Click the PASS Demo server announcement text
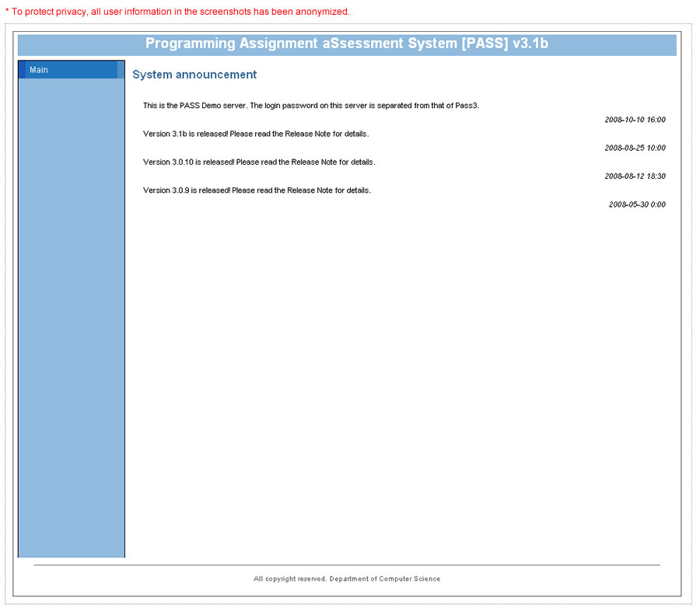 coord(310,105)
